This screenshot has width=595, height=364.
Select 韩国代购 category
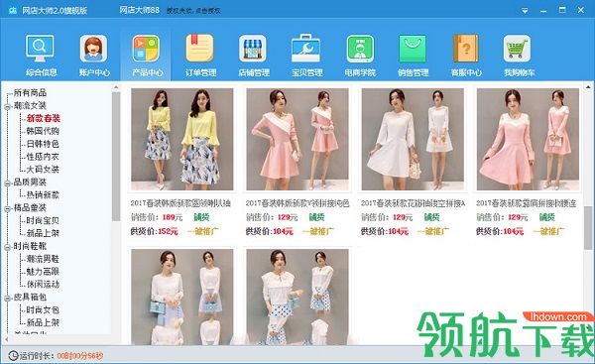click(x=43, y=131)
